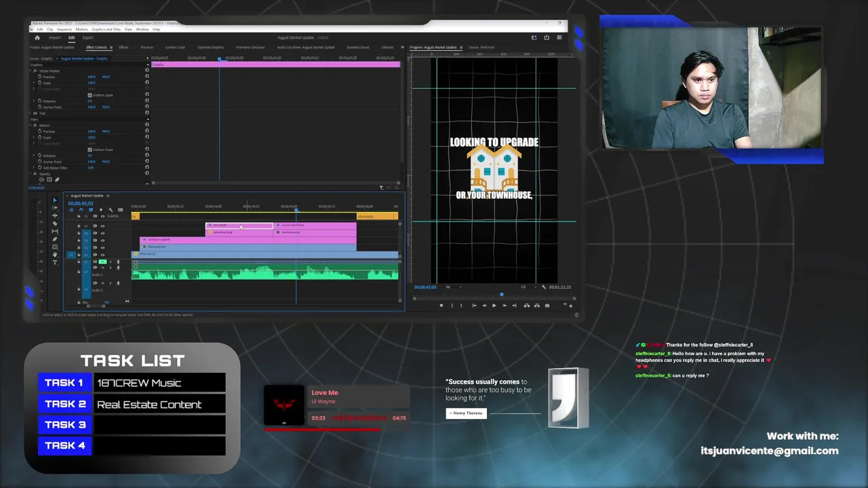Expand the Anti-flicker Filter twirl

pyautogui.click(x=33, y=168)
